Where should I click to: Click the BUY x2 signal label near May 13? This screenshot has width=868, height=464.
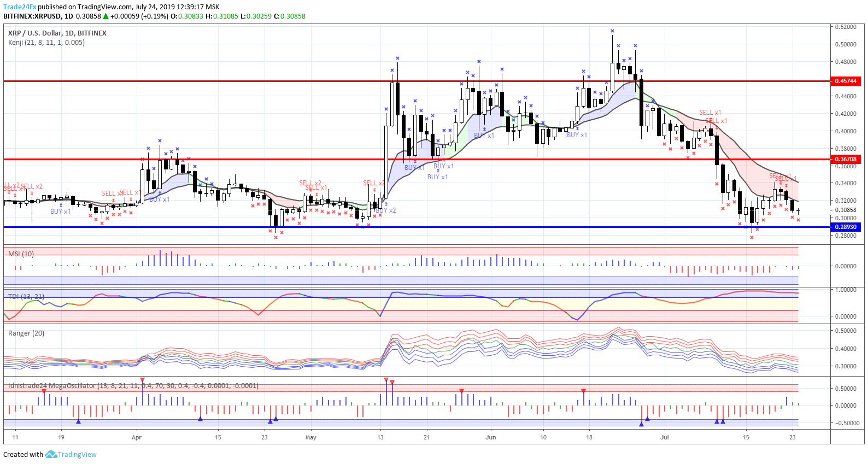[x=386, y=210]
